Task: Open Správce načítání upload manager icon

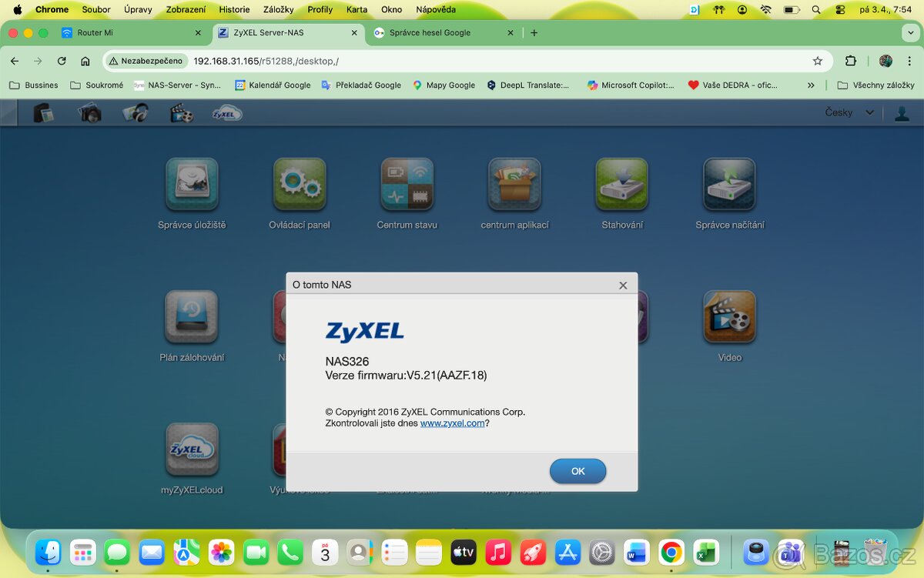Action: (x=730, y=184)
